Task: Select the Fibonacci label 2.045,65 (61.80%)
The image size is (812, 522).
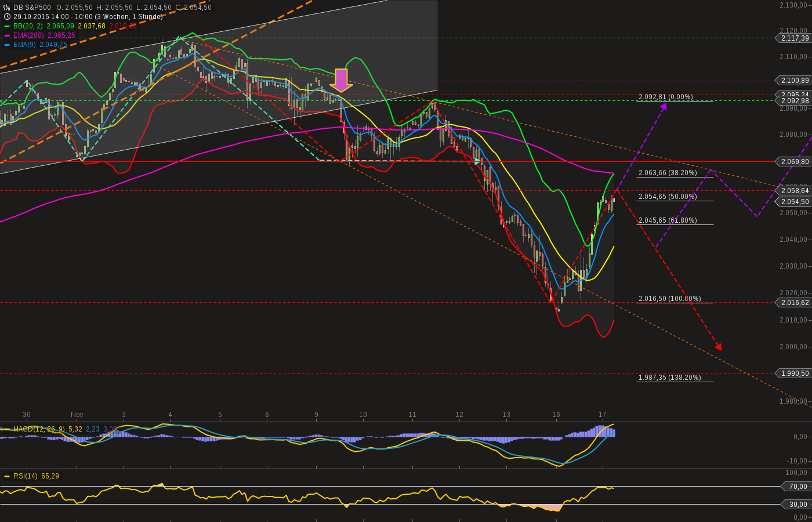Action: click(x=668, y=220)
